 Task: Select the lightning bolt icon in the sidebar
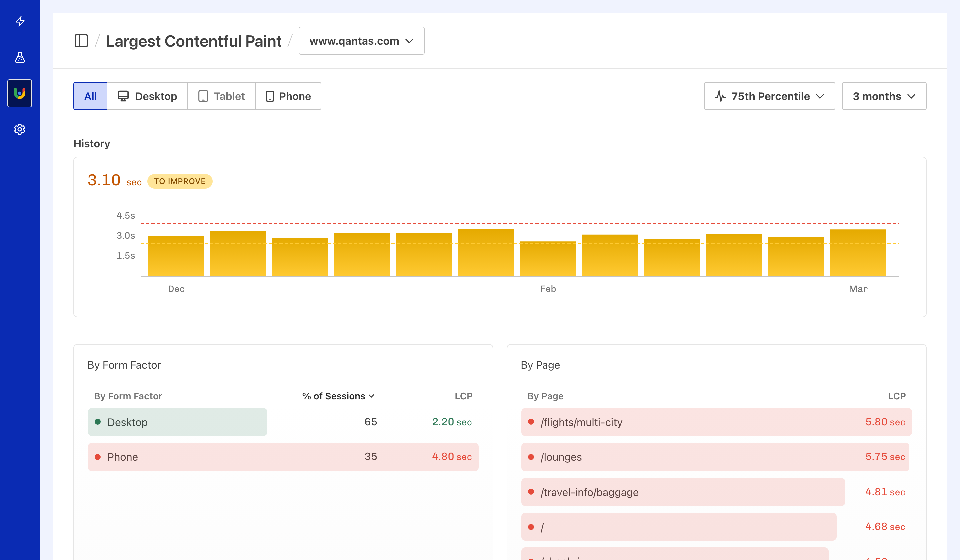point(19,22)
